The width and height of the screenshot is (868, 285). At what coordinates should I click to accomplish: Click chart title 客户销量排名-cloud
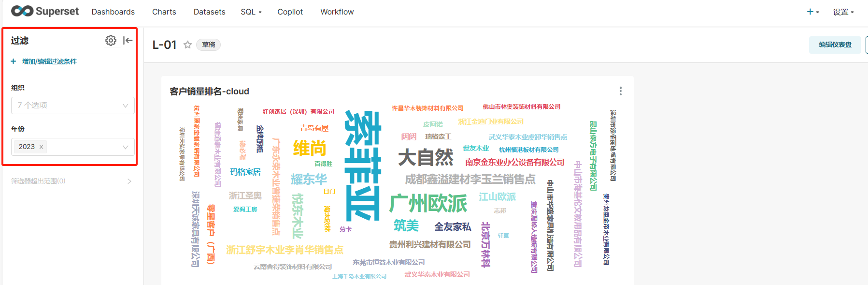(210, 91)
